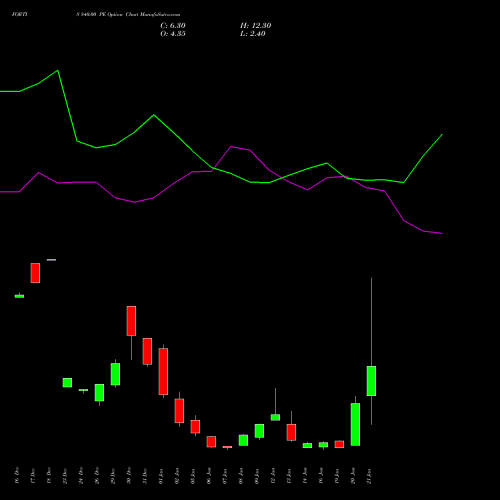Click the green candlestick for 22 Dec

pos(67,383)
